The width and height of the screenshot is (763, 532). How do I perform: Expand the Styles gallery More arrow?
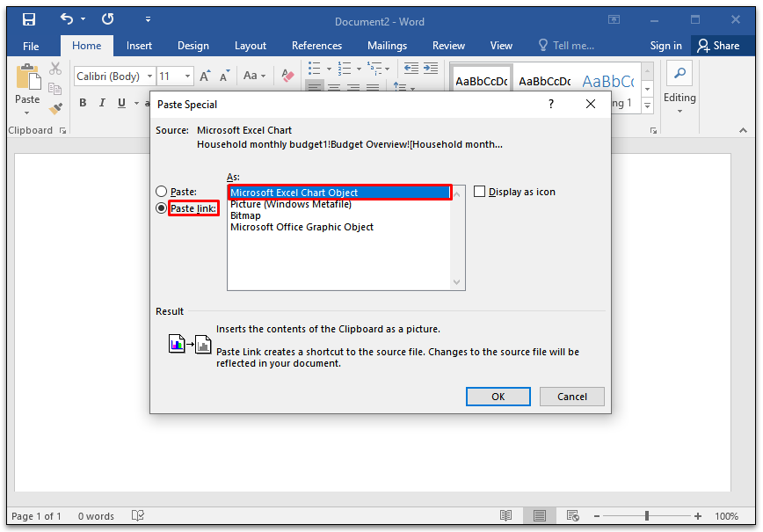[647, 105]
